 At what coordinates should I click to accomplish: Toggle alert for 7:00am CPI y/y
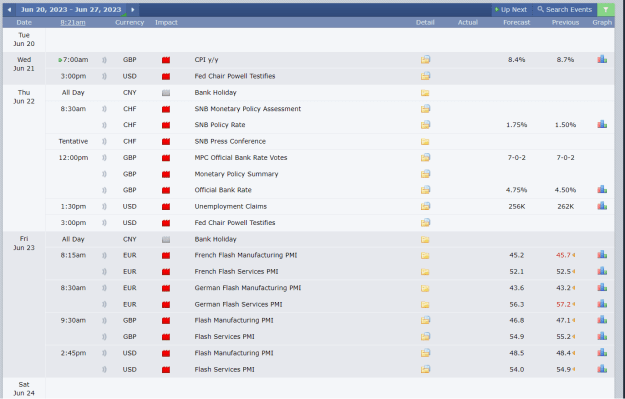point(104,60)
